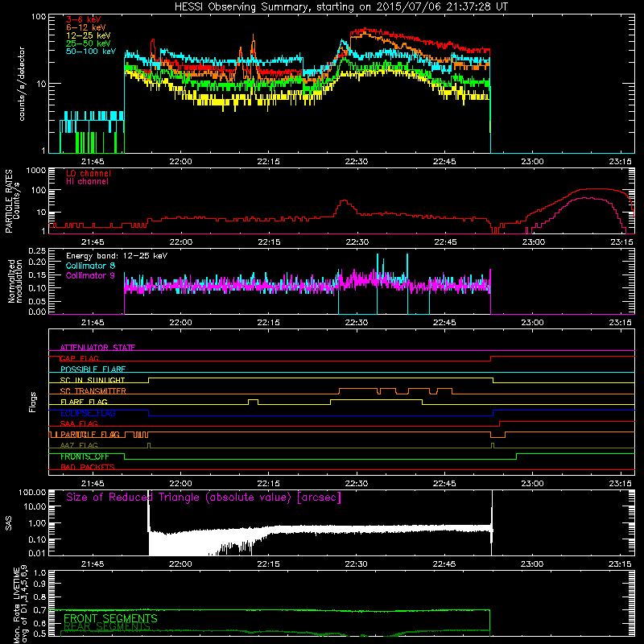This screenshot has width=644, height=644.
Task: Click the 'BAD PACKETS' flag label
Action: point(88,467)
